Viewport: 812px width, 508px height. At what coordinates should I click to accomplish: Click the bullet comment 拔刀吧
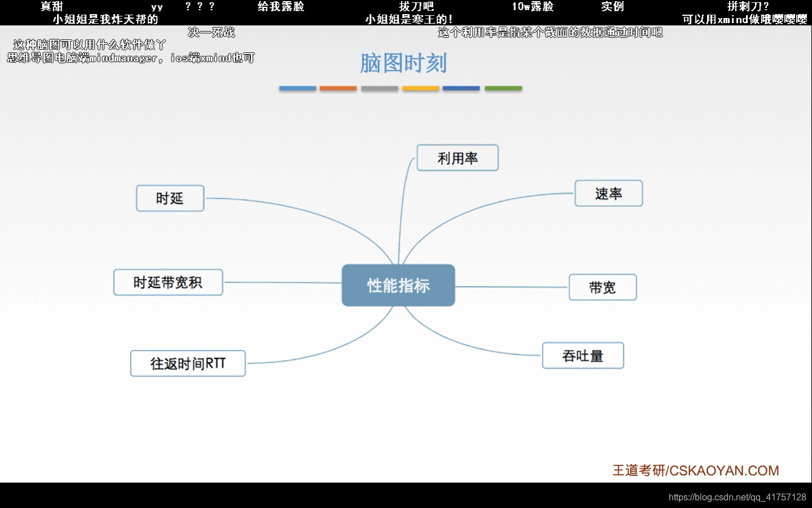[416, 6]
